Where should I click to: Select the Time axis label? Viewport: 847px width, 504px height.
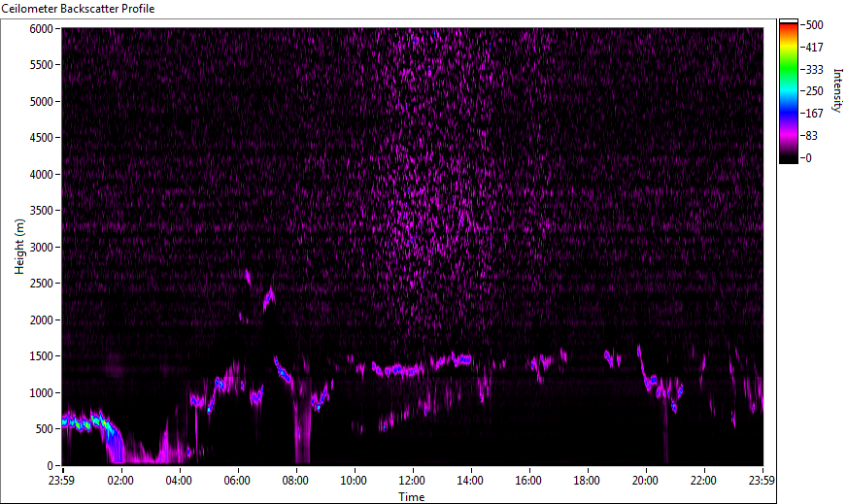[412, 497]
